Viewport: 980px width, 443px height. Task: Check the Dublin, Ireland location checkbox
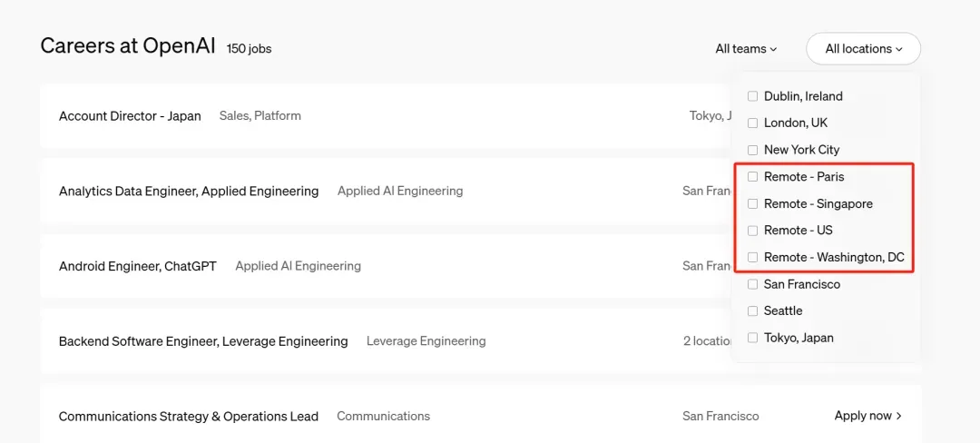click(752, 96)
